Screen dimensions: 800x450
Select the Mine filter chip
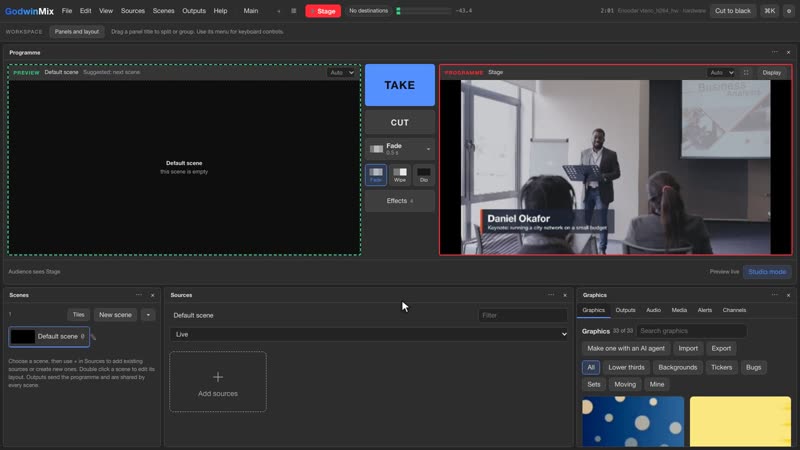[657, 384]
